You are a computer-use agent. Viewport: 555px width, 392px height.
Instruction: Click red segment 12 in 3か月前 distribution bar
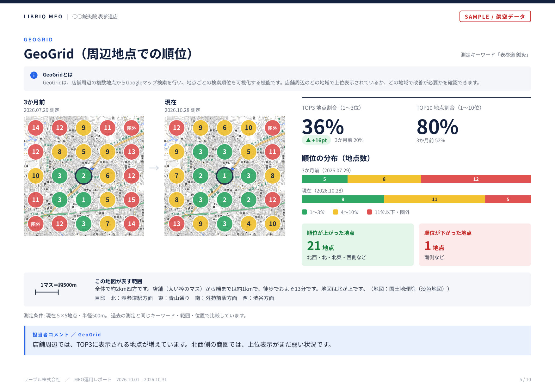476,179
